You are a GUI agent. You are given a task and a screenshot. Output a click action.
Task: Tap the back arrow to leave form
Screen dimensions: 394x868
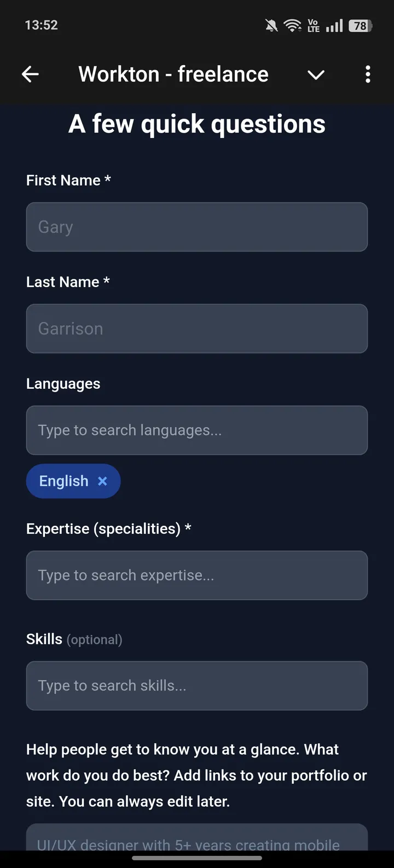coord(30,74)
